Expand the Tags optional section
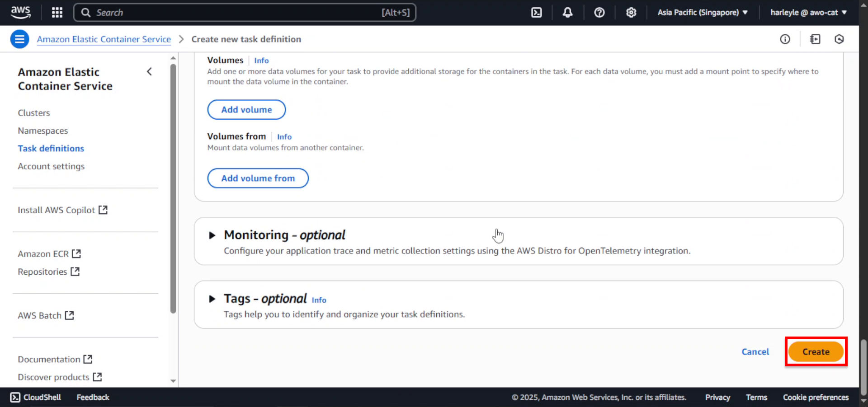The height and width of the screenshot is (407, 868). pos(212,299)
